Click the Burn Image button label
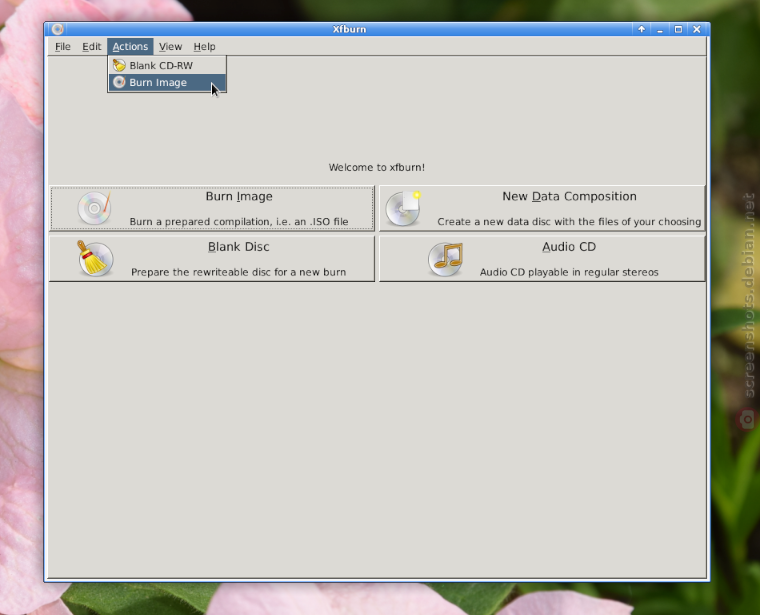 [x=239, y=196]
